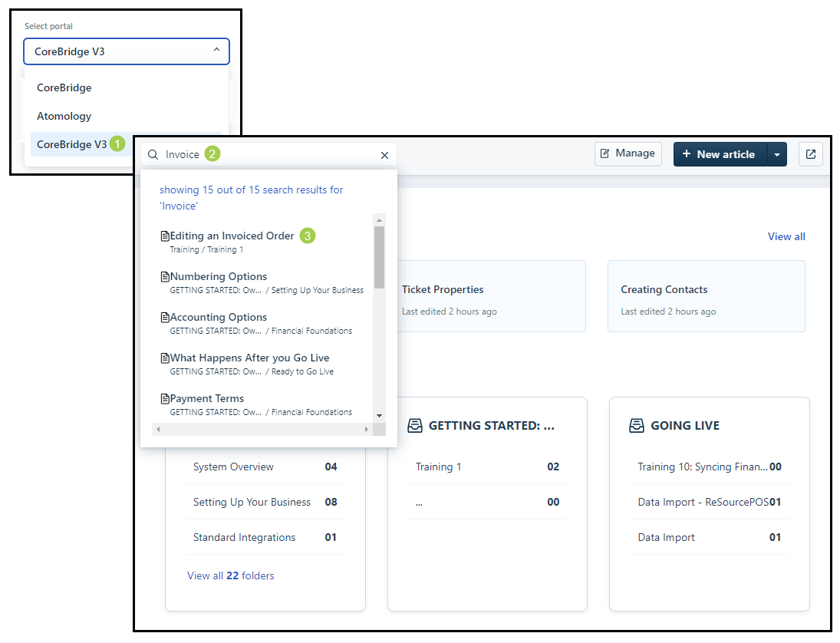Viewport: 840px width, 643px height.
Task: Open the Ticket Properties article card
Action: [491, 296]
